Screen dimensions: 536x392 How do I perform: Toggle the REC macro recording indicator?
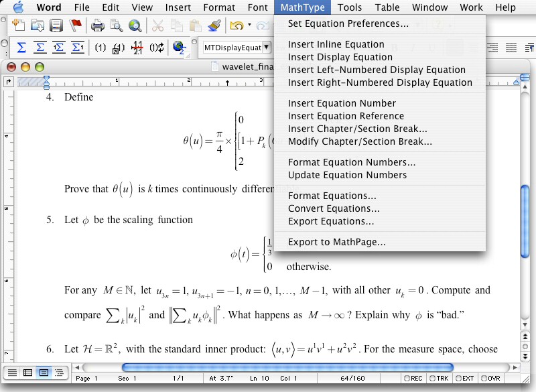pyautogui.click(x=413, y=379)
